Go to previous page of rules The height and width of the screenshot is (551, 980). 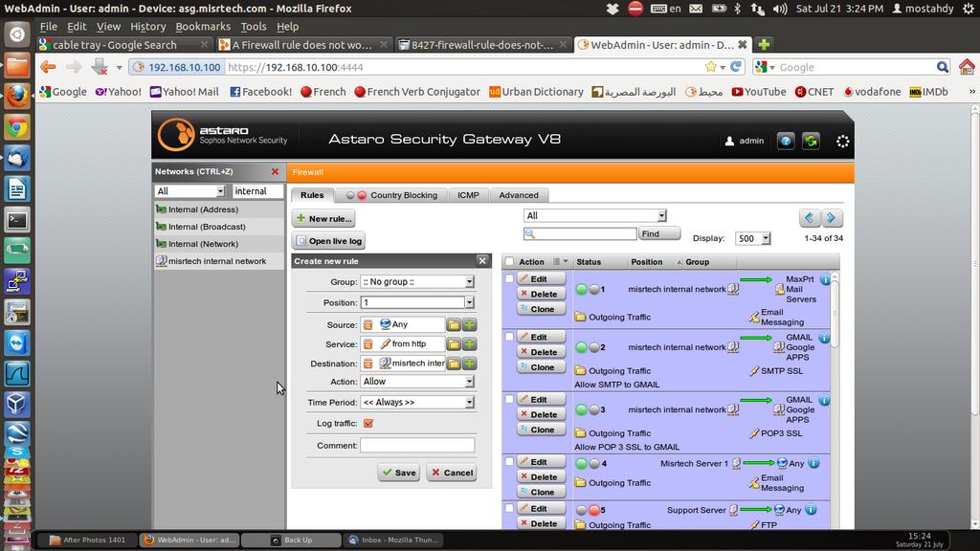[x=810, y=217]
